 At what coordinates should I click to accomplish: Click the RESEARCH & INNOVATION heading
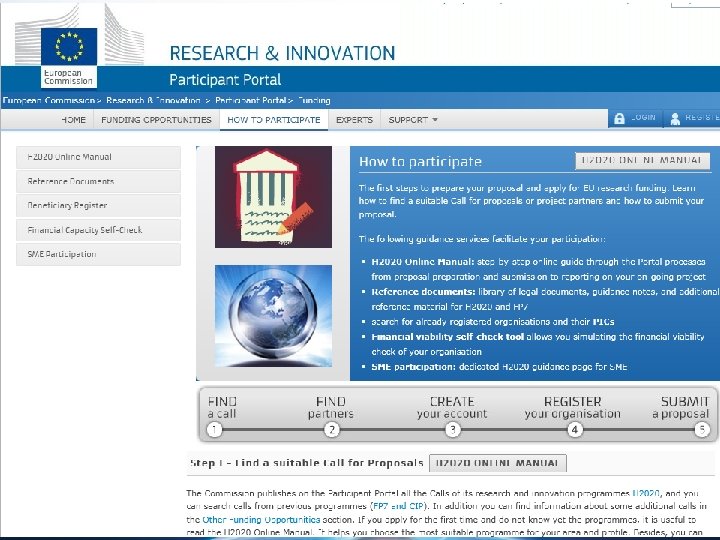pyautogui.click(x=282, y=53)
